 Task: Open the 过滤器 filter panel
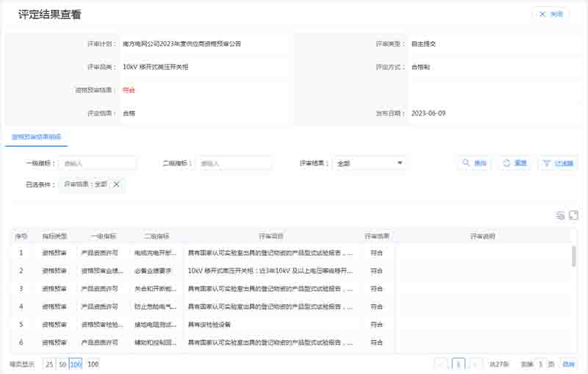click(558, 163)
